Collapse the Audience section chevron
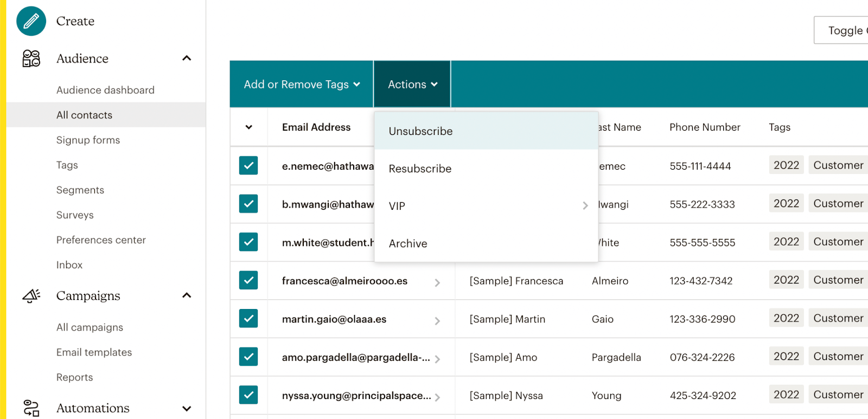Viewport: 868px width, 419px height. pos(187,58)
